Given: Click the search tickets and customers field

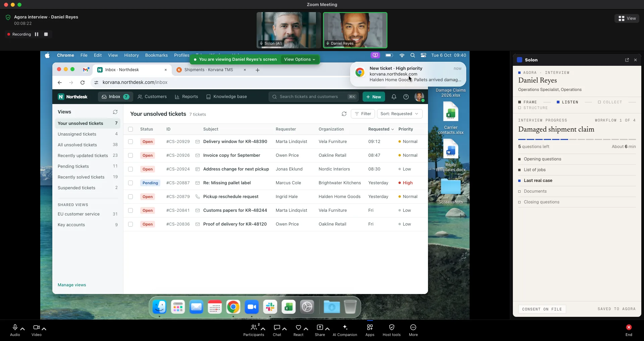Looking at the screenshot, I should (x=314, y=97).
